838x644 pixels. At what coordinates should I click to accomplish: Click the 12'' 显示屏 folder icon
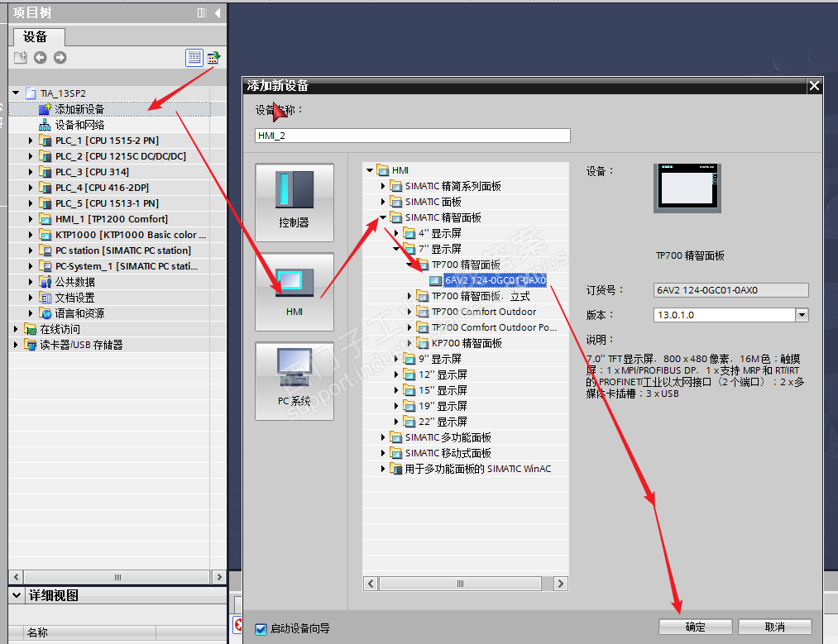(x=409, y=374)
